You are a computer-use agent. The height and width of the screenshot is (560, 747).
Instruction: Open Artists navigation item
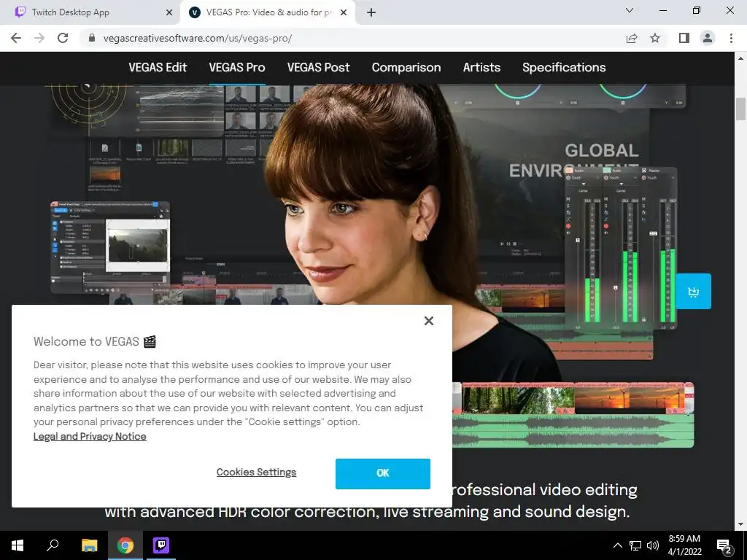481,68
